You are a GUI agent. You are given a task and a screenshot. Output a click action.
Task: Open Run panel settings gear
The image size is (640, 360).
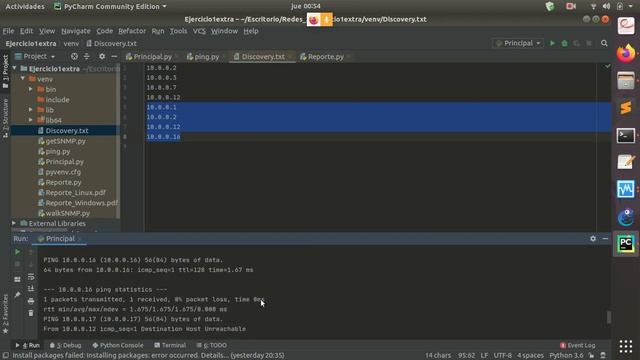(593, 238)
